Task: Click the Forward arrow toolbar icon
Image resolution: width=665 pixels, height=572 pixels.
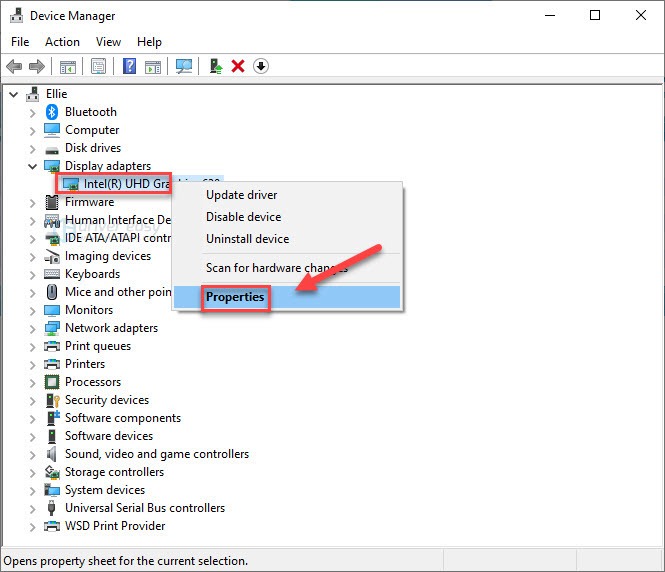Action: pyautogui.click(x=37, y=67)
